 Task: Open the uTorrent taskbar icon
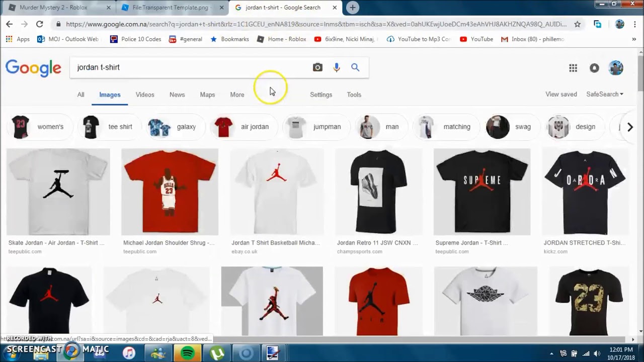pos(217,353)
